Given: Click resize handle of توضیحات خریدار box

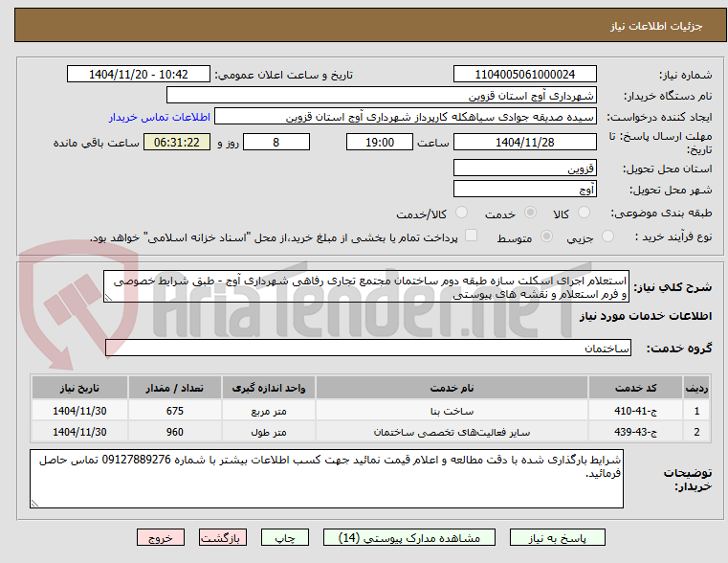Looking at the screenshot, I should coord(34,503).
